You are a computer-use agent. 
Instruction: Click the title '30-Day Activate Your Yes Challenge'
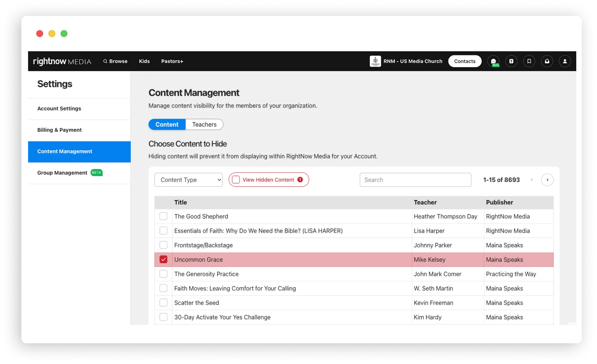222,317
